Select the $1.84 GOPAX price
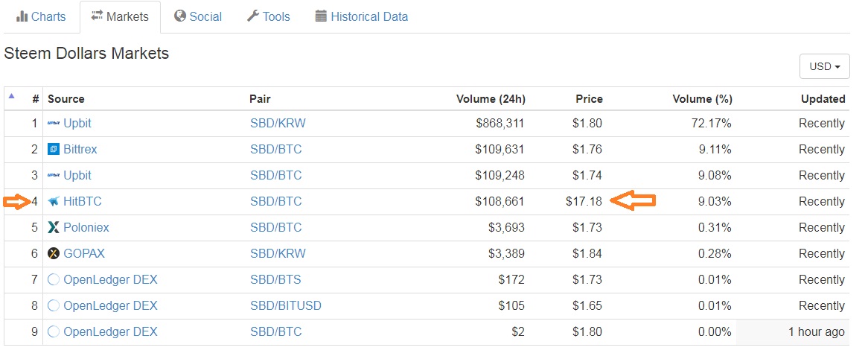 tap(587, 253)
